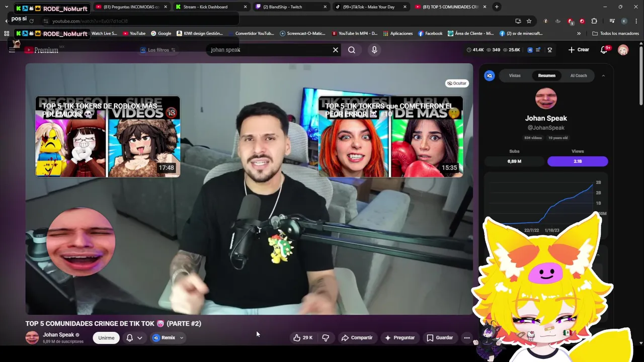
Task: Click the YouTube Premium logo
Action: (42, 50)
